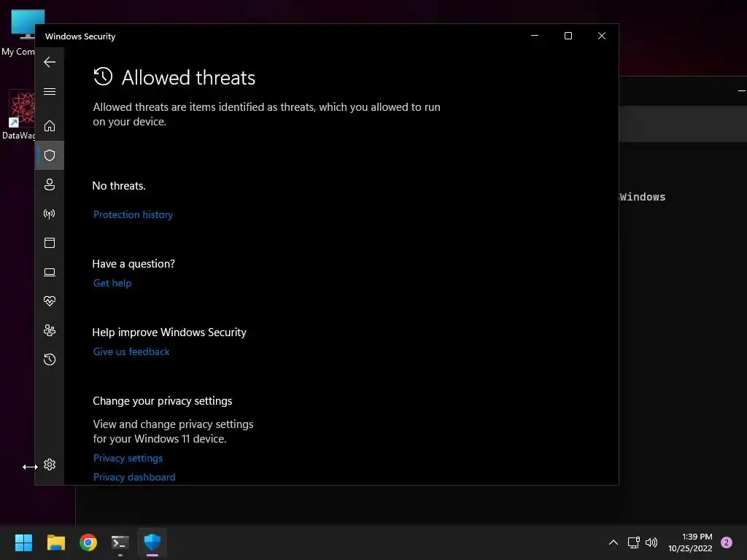747x560 pixels.
Task: Open File Explorer from the taskbar
Action: (55, 542)
